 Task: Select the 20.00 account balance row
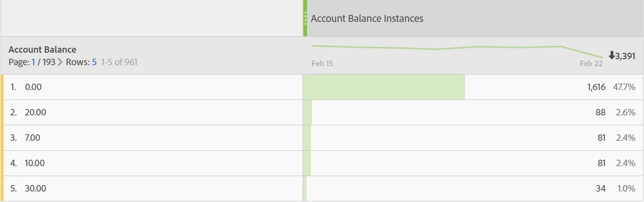pos(322,112)
